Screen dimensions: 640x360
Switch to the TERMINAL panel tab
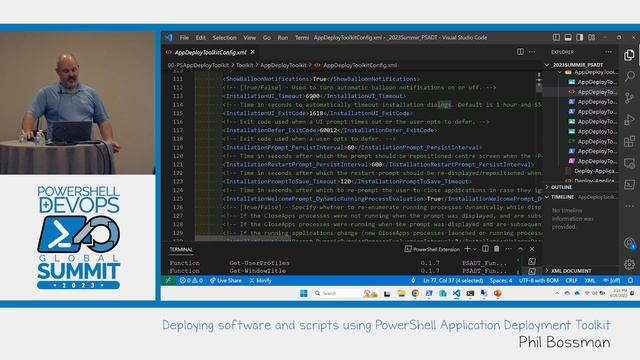pyautogui.click(x=181, y=249)
